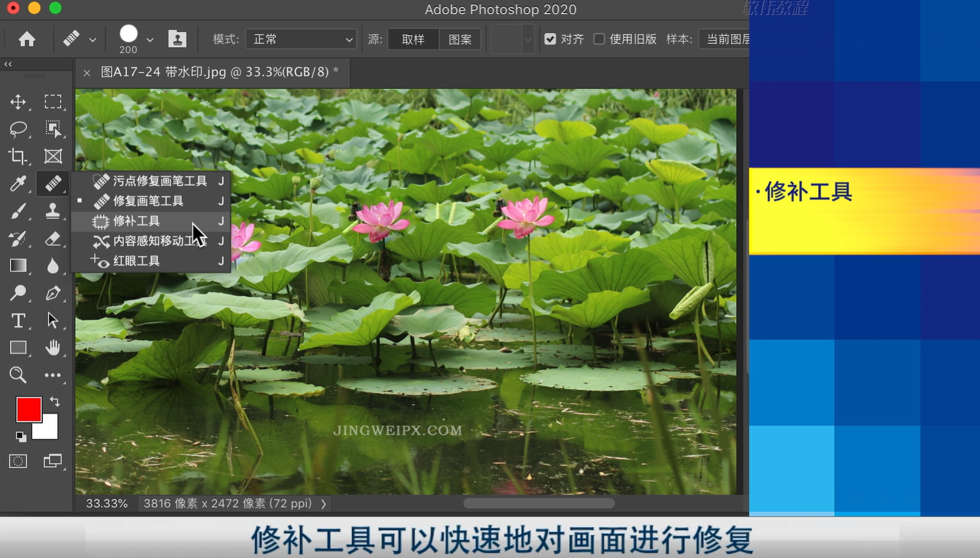Select the History Brush tool
Image resolution: width=980 pixels, height=558 pixels.
[18, 238]
